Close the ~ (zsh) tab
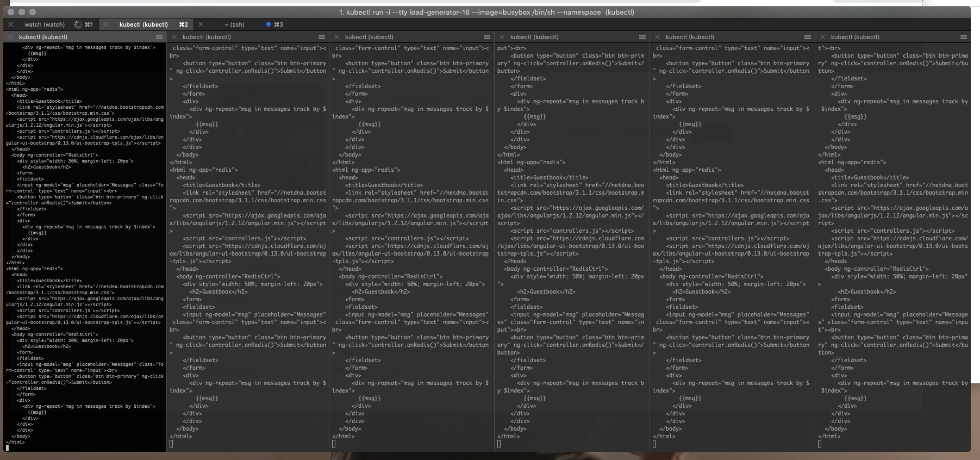Viewport: 980px width, 460px height. (201, 24)
